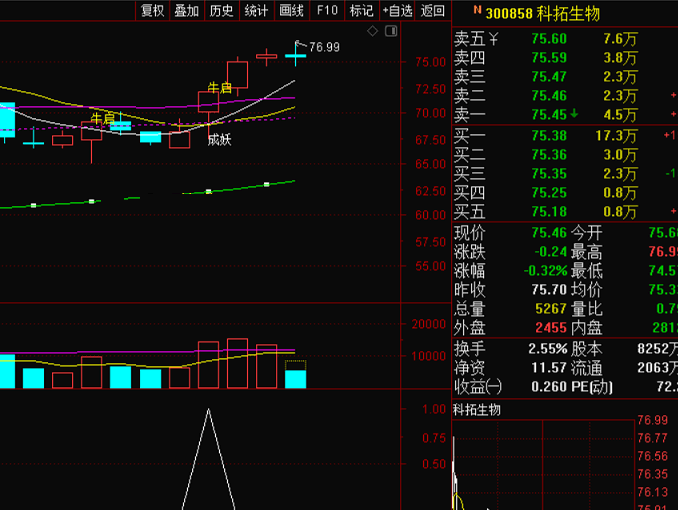678x510 pixels.
Task: Toggle the panel layout icon above the chart
Action: [391, 31]
